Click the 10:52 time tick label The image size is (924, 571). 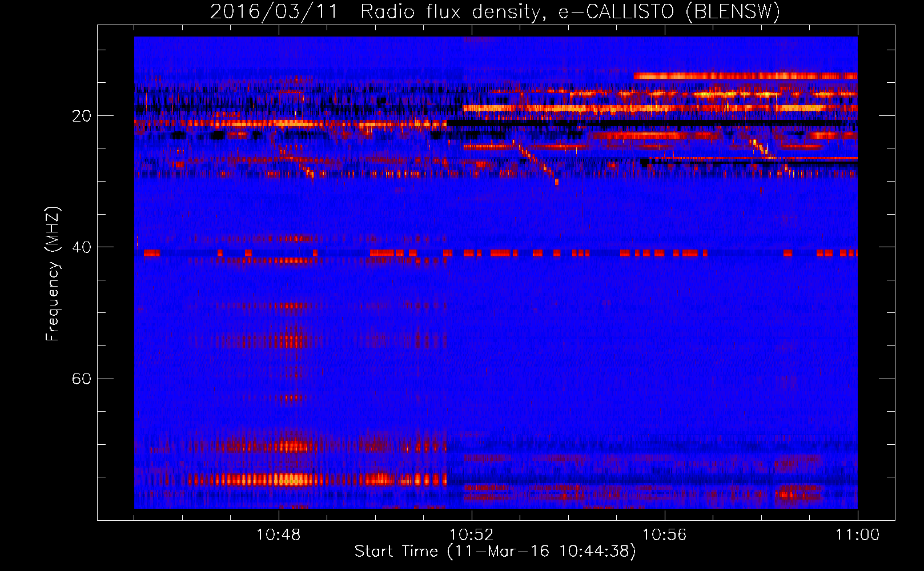tap(471, 534)
